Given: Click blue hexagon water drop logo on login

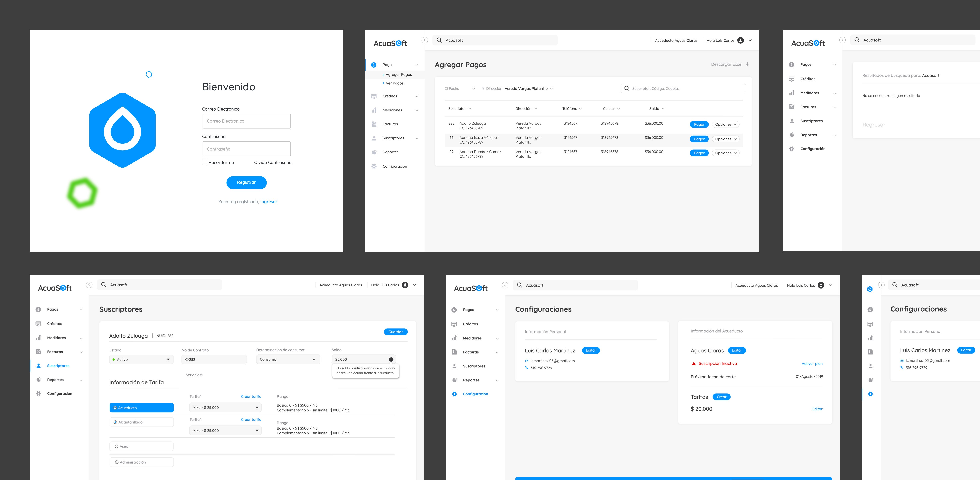Looking at the screenshot, I should [122, 130].
